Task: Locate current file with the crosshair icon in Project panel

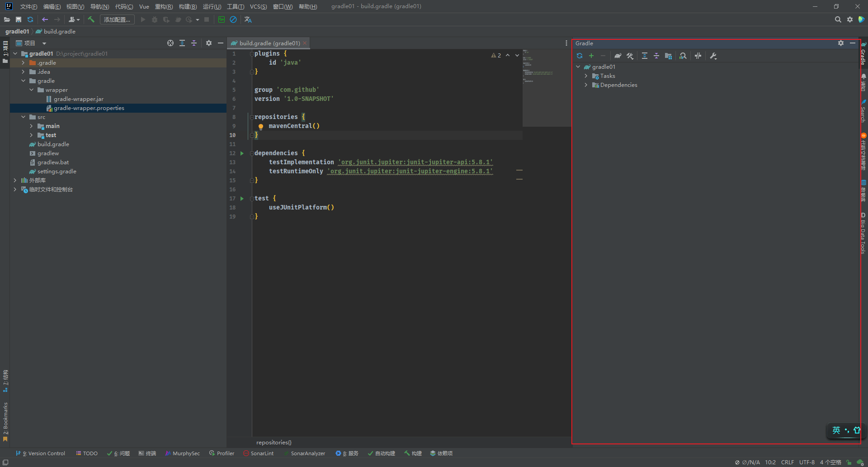Action: (170, 43)
